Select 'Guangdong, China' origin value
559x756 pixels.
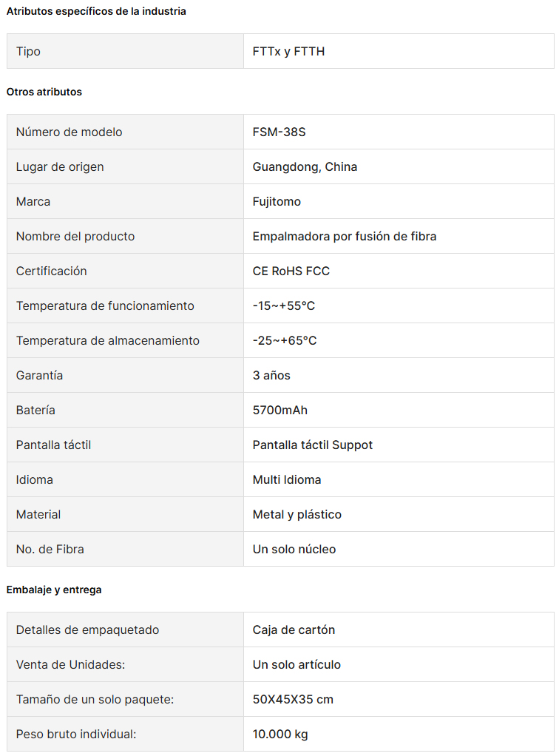[305, 167]
